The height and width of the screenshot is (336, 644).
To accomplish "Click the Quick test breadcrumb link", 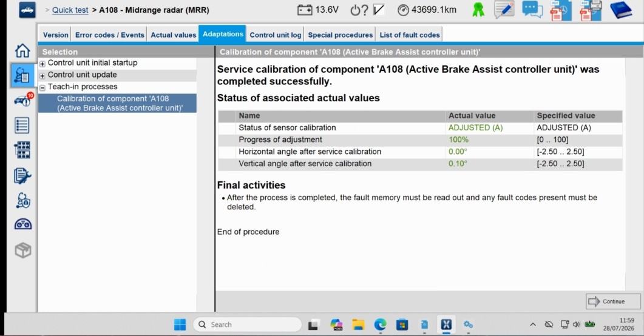I will [x=70, y=10].
